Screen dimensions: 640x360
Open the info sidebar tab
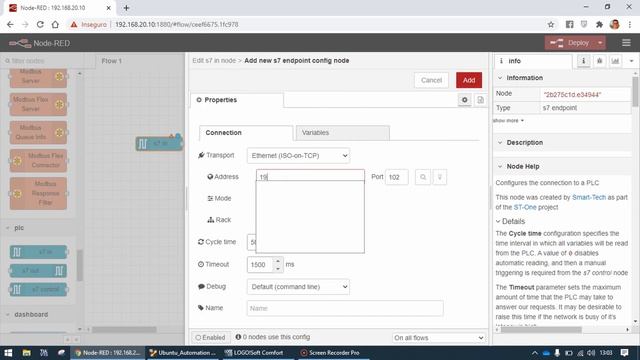click(533, 61)
